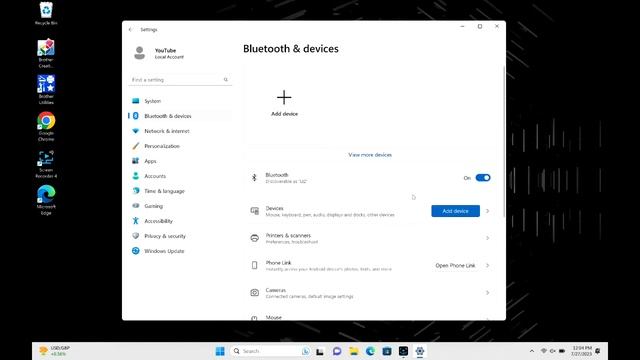Open Screen Recorder 4 desktop shortcut
The height and width of the screenshot is (360, 640).
click(46, 164)
